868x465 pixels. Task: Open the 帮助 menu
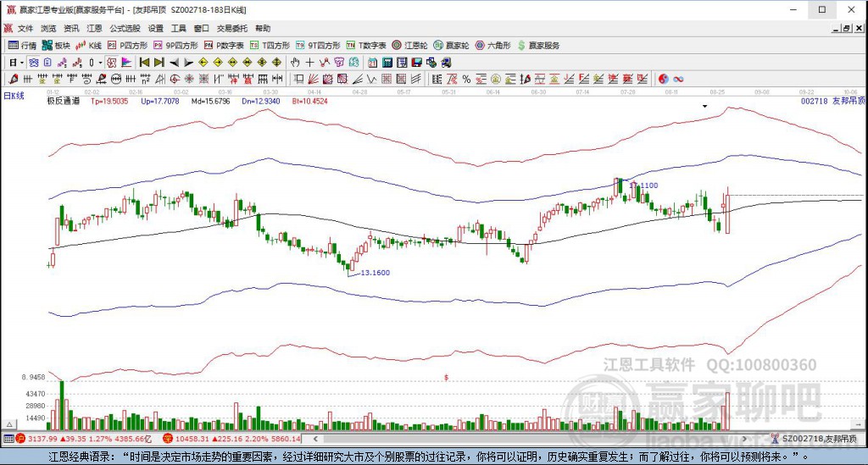tap(263, 28)
